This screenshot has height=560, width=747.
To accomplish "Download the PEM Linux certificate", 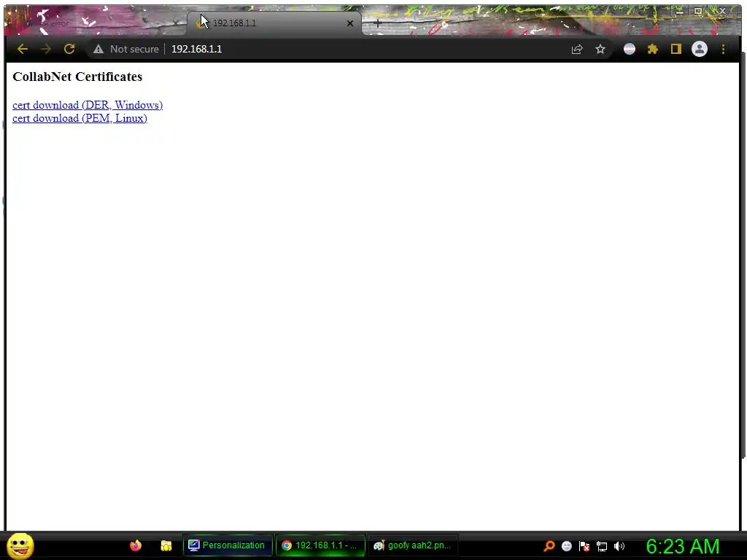I will pyautogui.click(x=80, y=118).
